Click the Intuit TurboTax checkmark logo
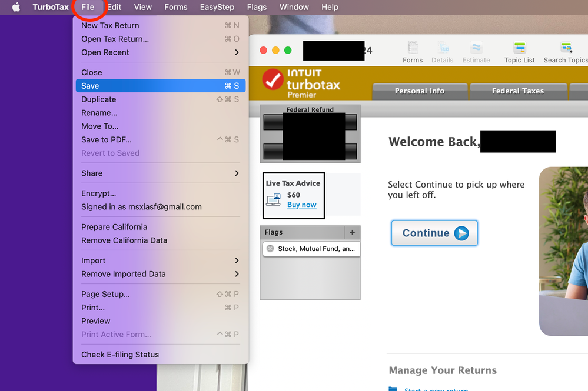 (273, 79)
